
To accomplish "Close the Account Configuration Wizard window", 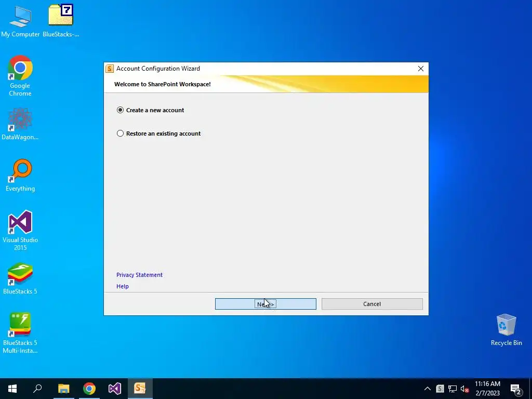I will pos(421,69).
